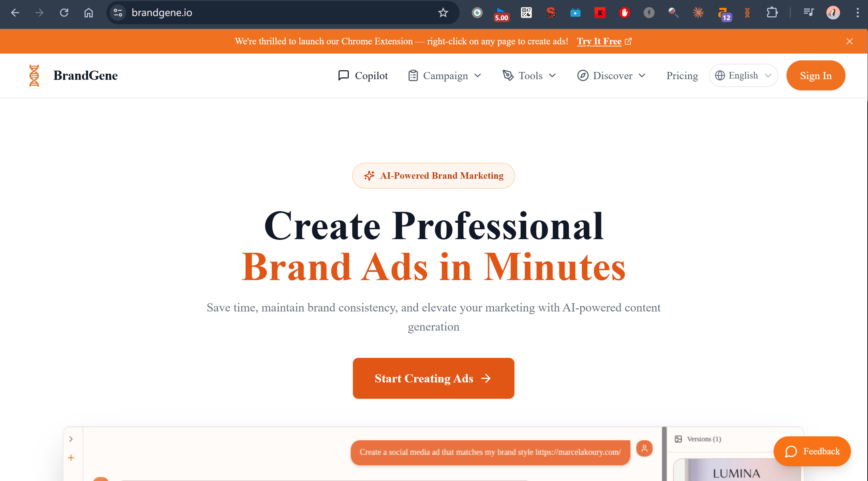Image resolution: width=868 pixels, height=481 pixels.
Task: Open the Copilot menu item
Action: click(x=363, y=75)
